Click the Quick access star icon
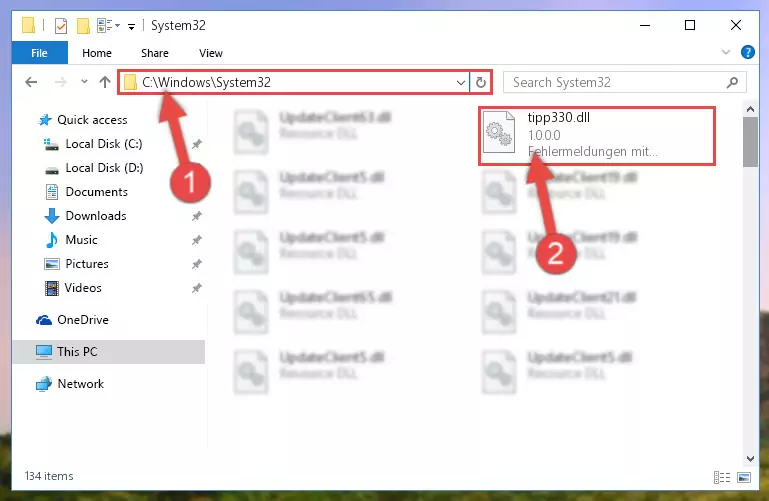769x501 pixels. [45, 120]
